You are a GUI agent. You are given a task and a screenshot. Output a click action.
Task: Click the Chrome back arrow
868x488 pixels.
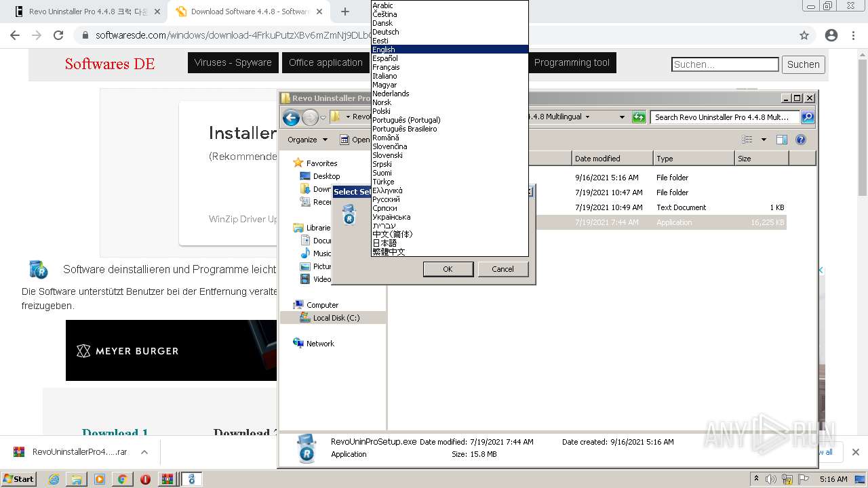click(x=15, y=35)
